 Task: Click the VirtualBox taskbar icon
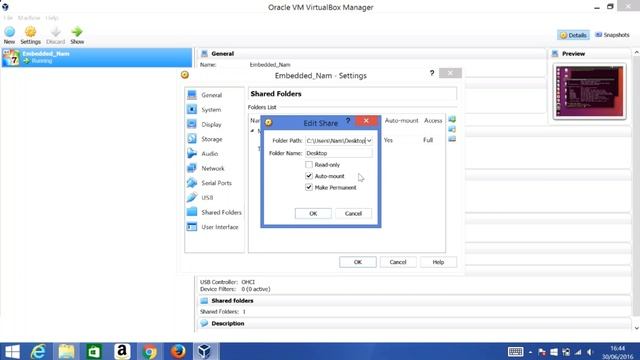[x=205, y=351]
